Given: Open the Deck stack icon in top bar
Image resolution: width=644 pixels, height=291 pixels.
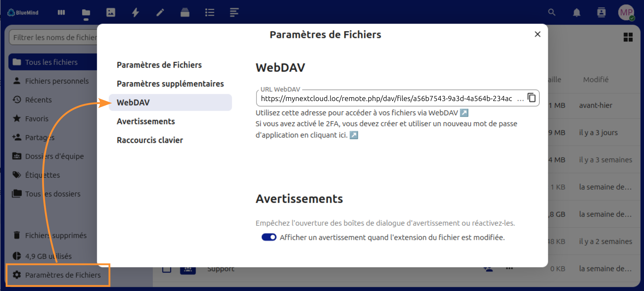Looking at the screenshot, I should [x=185, y=12].
